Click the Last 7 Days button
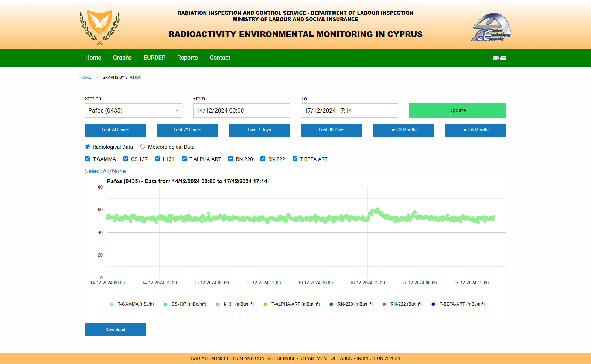This screenshot has width=591, height=364. coord(259,130)
